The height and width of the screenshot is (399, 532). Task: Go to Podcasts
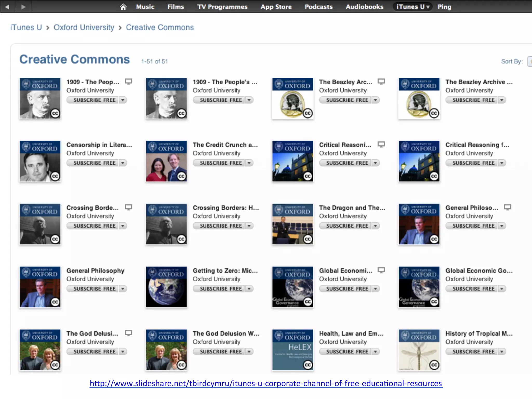click(319, 7)
